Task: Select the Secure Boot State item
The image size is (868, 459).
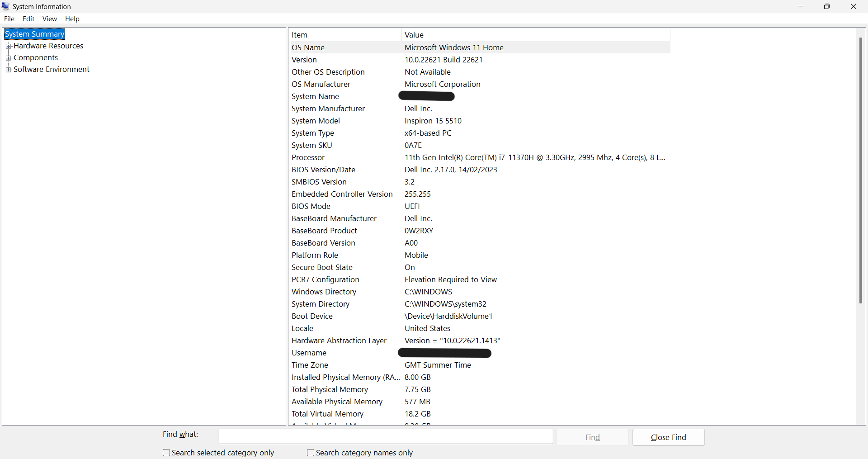Action: click(322, 267)
